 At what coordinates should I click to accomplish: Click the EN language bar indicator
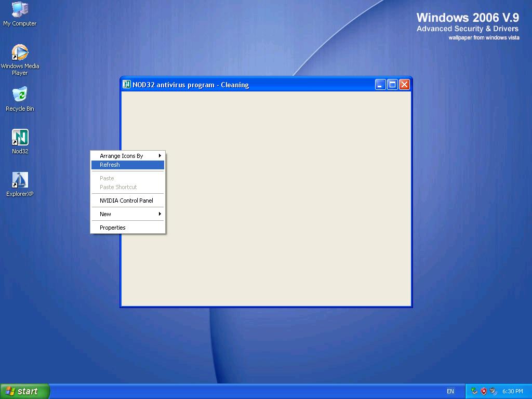point(450,391)
